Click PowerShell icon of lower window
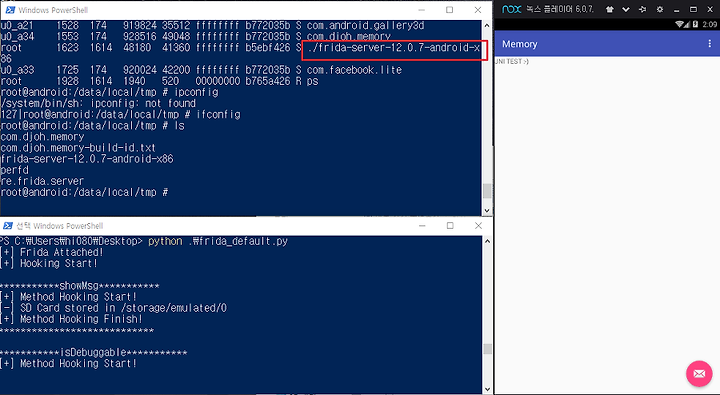 (8, 226)
